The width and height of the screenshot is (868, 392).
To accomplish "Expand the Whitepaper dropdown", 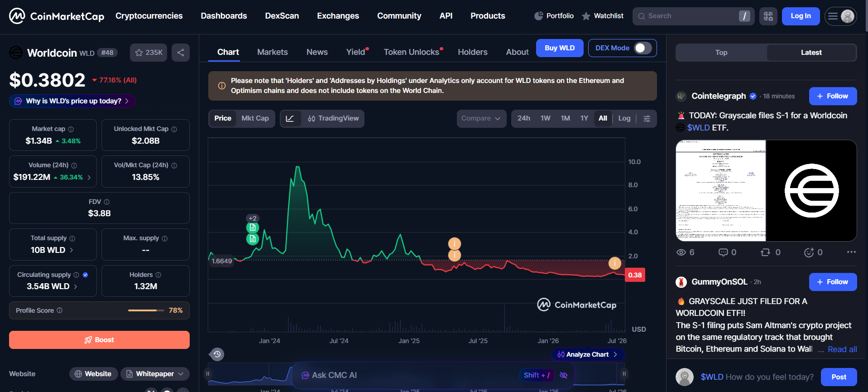I will [x=155, y=374].
